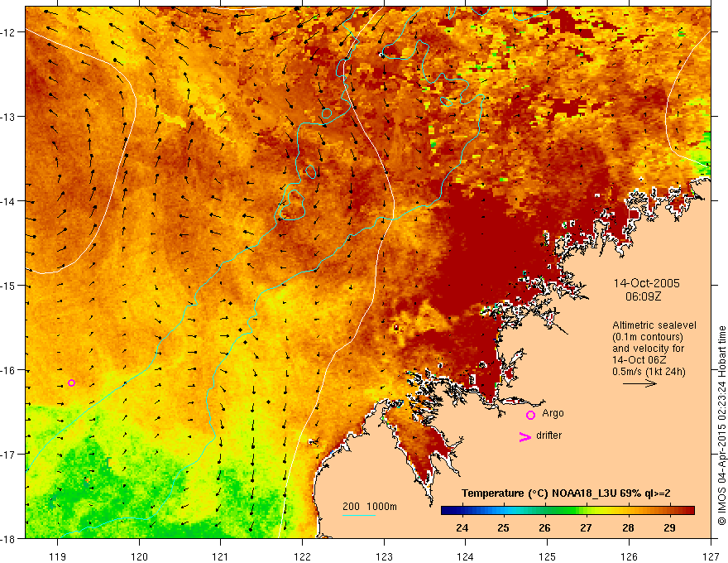Click the latitude axis label -18
728x563 pixels.
(8, 538)
